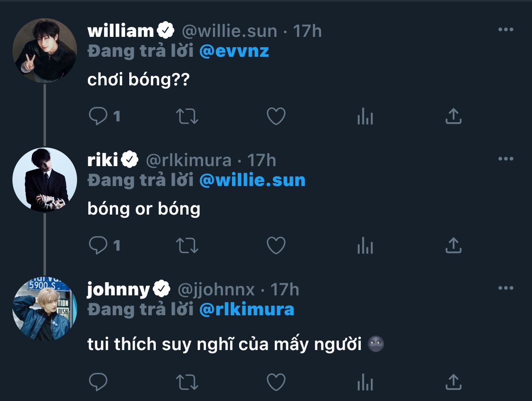Open william's profile picture
The height and width of the screenshot is (401, 532).
tap(45, 51)
